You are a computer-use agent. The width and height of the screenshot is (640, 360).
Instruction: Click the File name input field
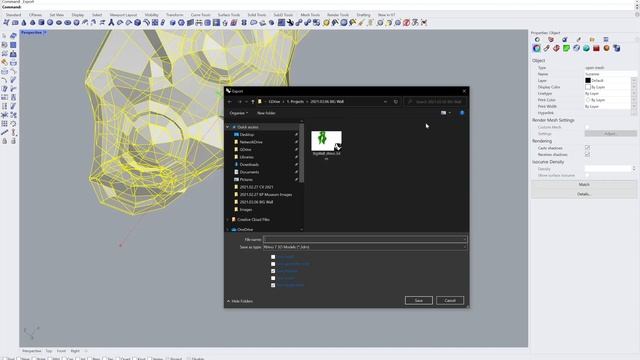365,240
